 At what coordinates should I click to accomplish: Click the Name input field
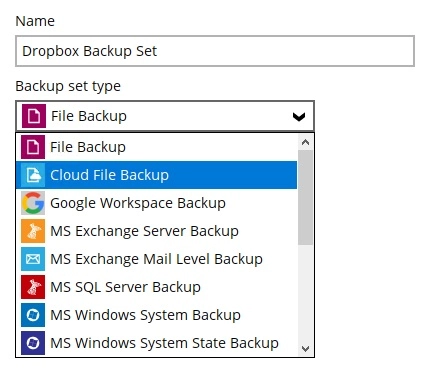[215, 51]
